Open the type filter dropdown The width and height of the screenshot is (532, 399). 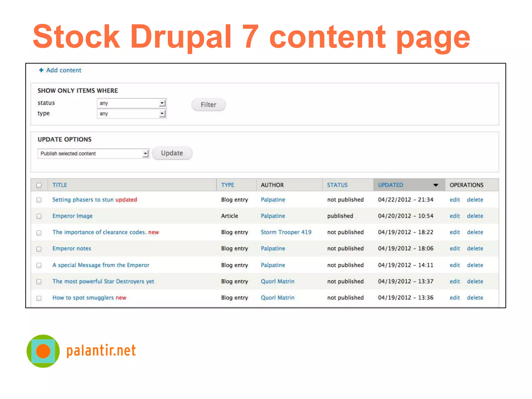coord(132,114)
